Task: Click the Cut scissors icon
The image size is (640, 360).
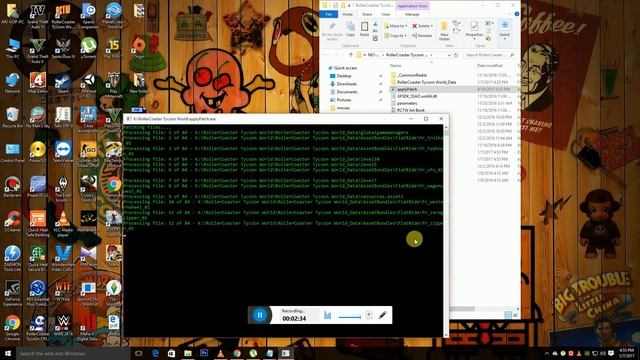Action: (x=376, y=24)
